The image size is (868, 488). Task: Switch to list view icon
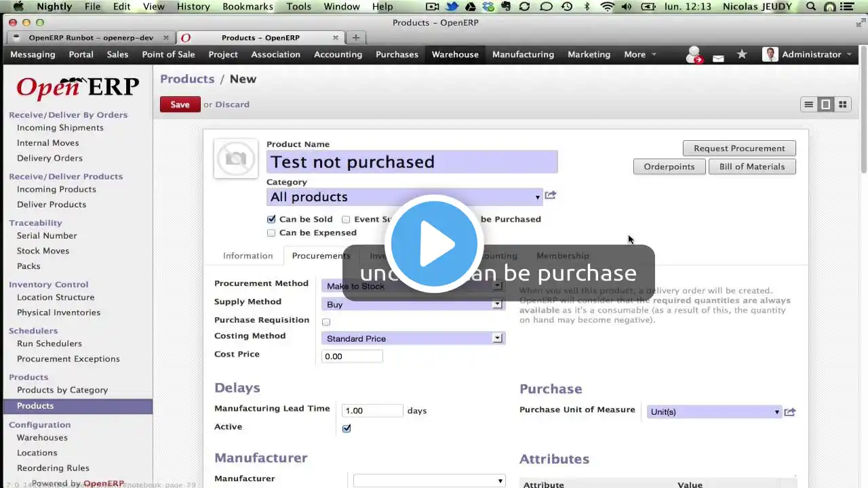point(808,104)
